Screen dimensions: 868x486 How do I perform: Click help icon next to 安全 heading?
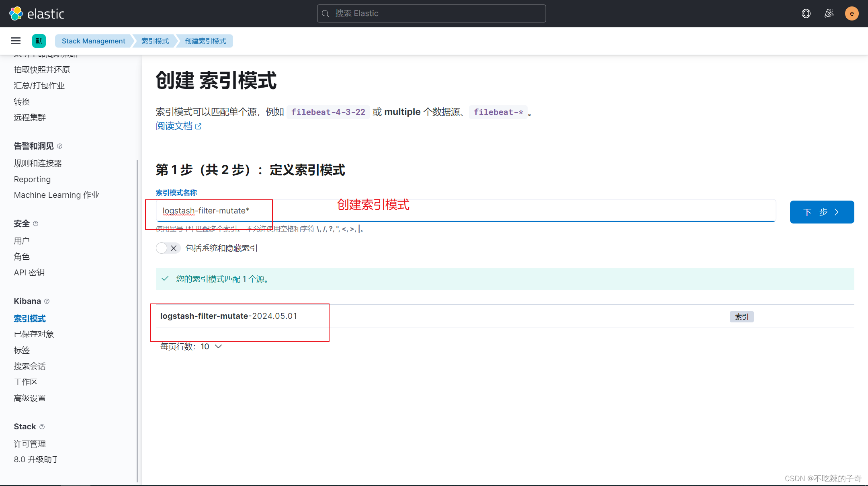36,224
